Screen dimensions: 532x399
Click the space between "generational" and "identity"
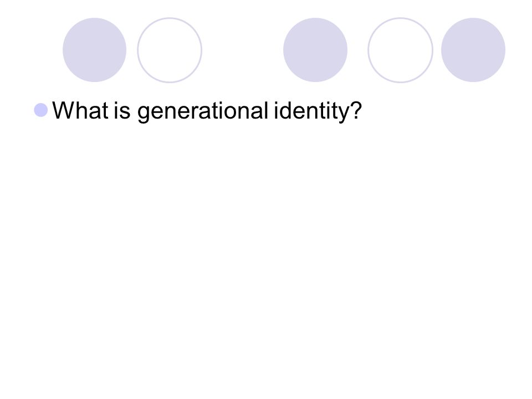[271, 111]
